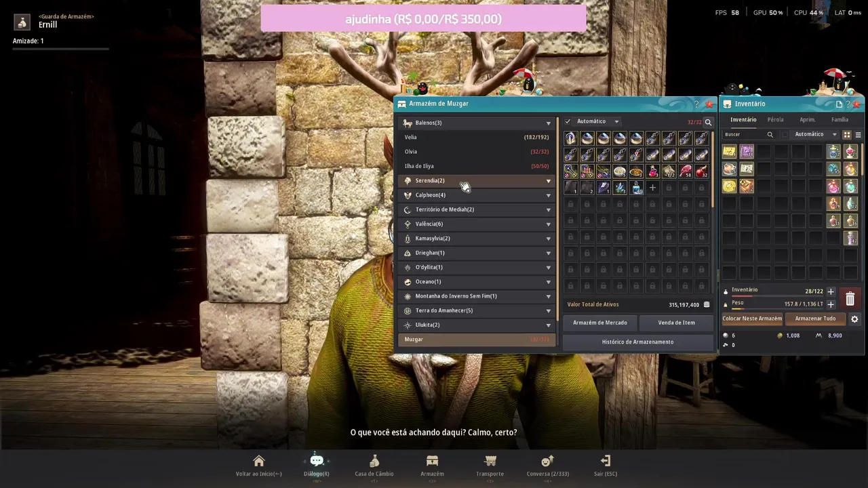Expand Território de Mediah(2) region
Screen dimensions: 868x488
(x=477, y=209)
